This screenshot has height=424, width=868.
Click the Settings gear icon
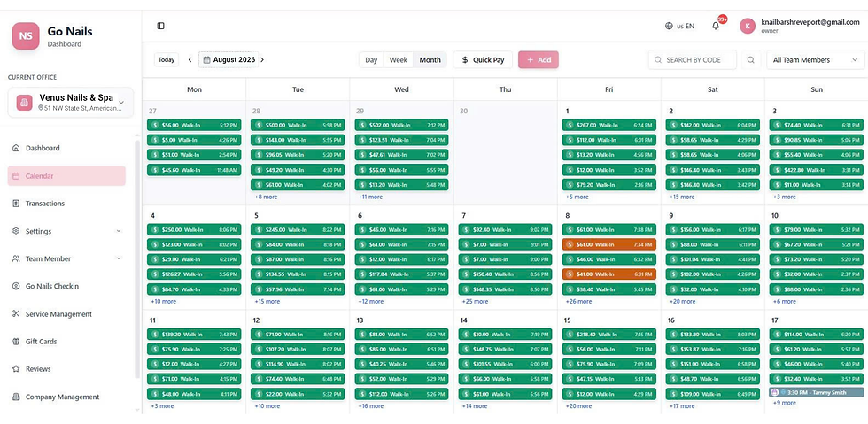point(16,231)
